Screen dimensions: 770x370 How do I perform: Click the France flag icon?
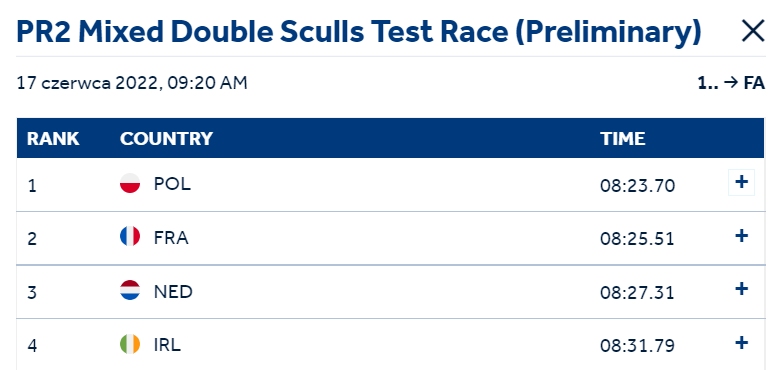[x=130, y=236]
